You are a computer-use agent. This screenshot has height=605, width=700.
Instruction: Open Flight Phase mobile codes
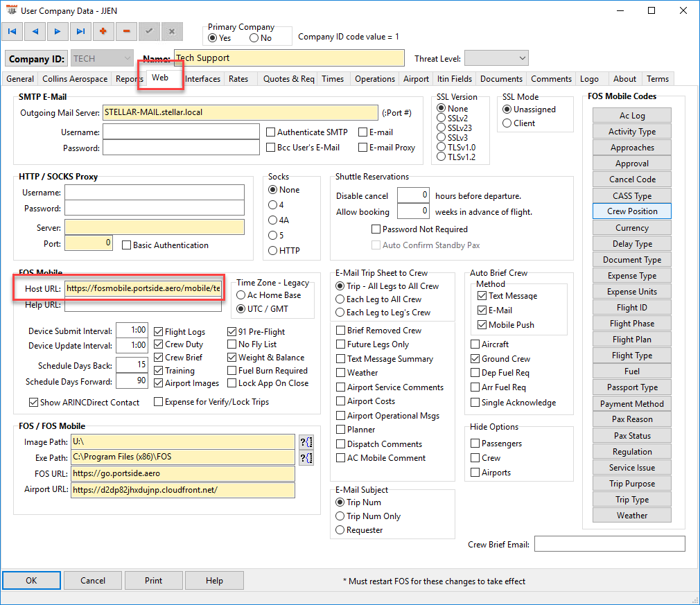[632, 323]
